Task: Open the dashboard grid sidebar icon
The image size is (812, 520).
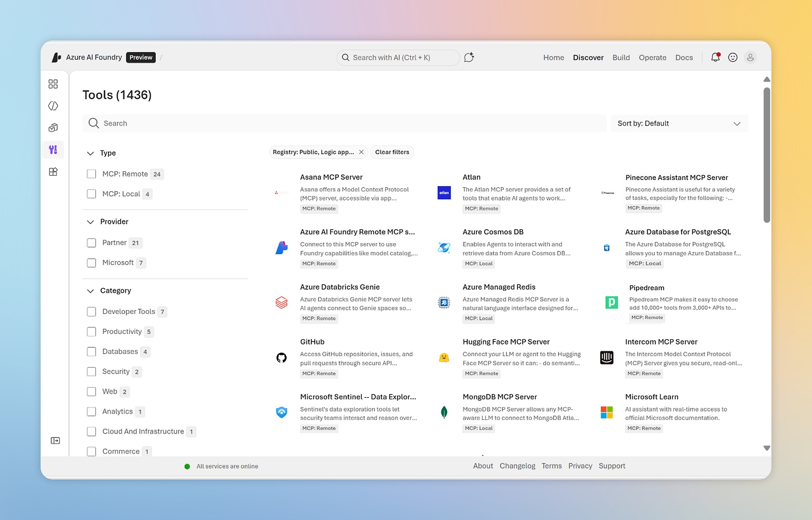Action: point(53,84)
